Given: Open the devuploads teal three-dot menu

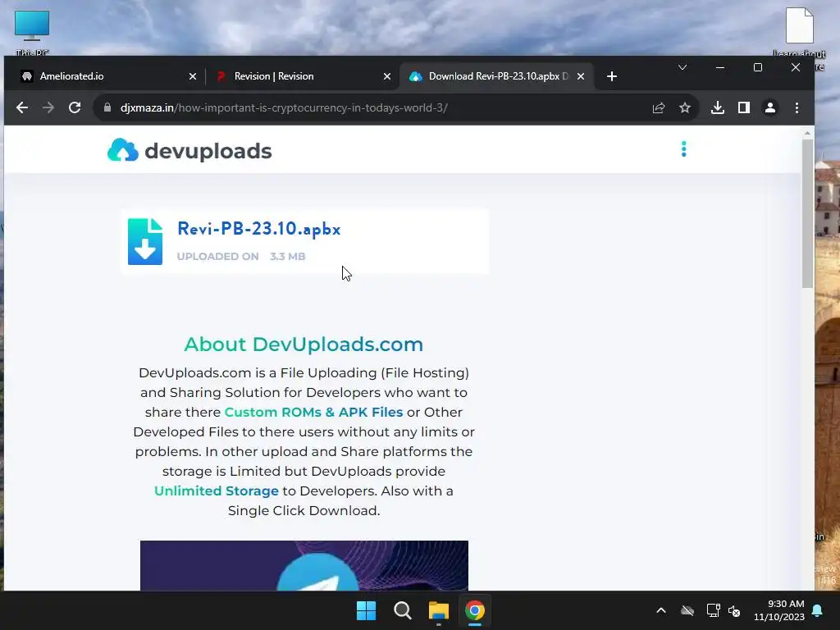Looking at the screenshot, I should [x=683, y=149].
